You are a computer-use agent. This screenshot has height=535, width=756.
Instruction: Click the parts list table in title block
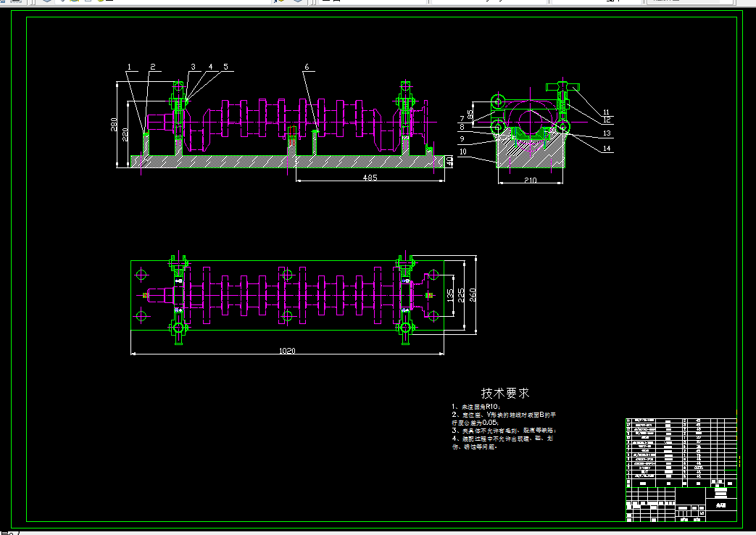point(681,452)
